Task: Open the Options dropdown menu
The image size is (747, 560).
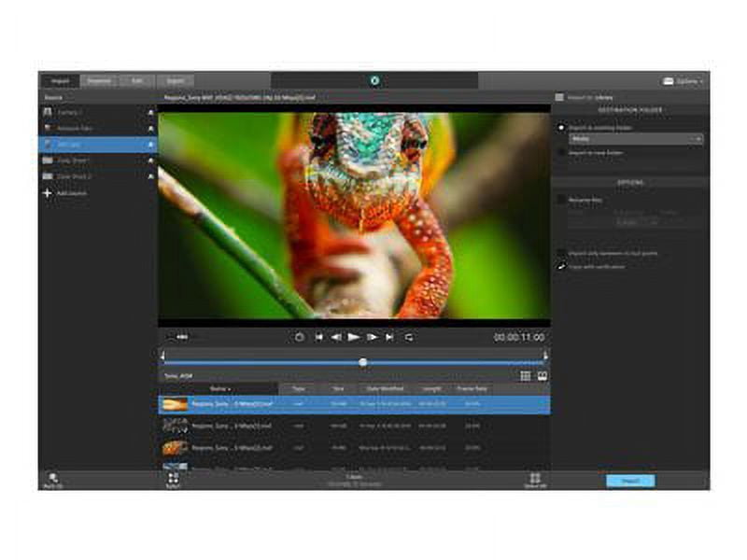Action: click(x=683, y=81)
